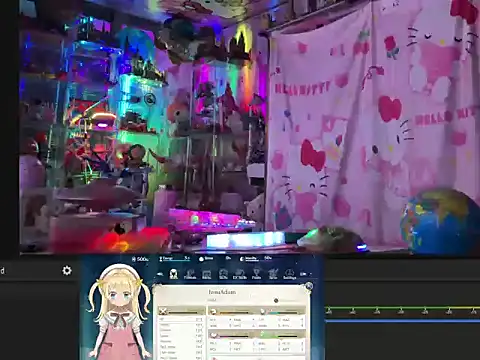Open the game Settings icon

289,274
